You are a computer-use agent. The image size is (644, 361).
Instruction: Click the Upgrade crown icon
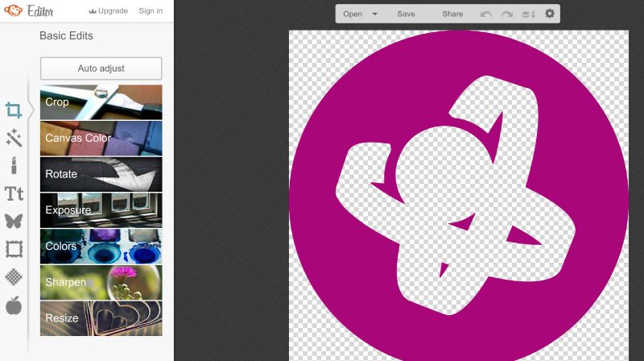tap(93, 11)
